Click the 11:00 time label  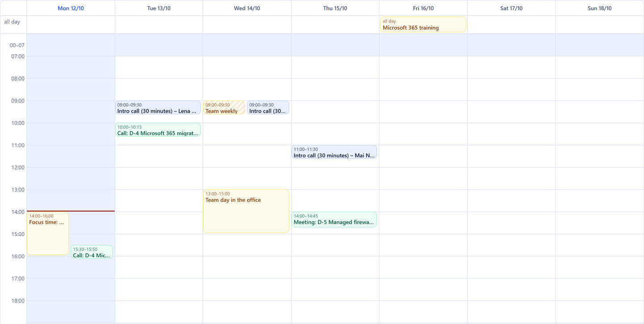click(18, 145)
